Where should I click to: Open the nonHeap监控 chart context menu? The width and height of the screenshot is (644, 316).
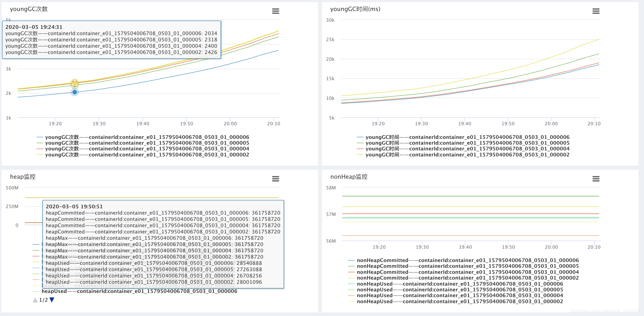coord(596,179)
